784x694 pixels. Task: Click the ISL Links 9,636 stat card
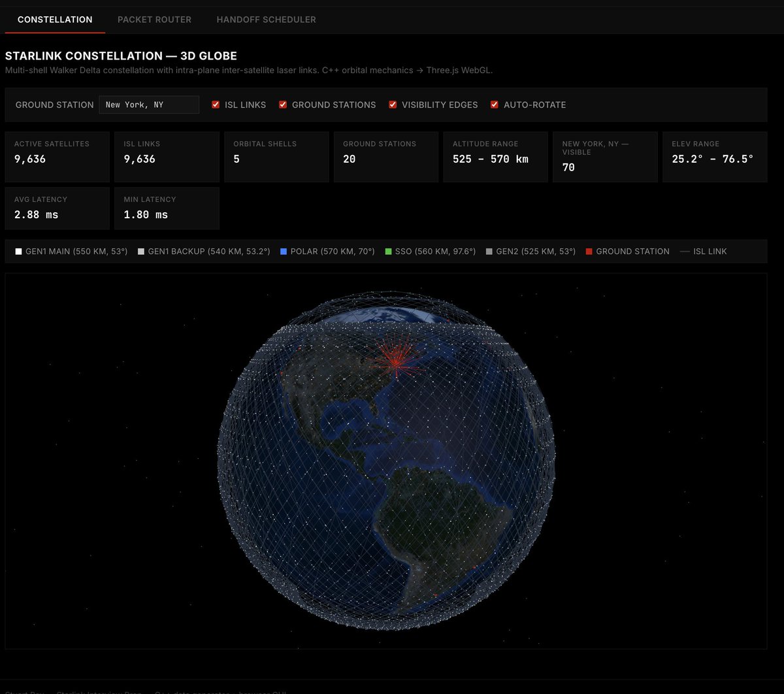[167, 157]
